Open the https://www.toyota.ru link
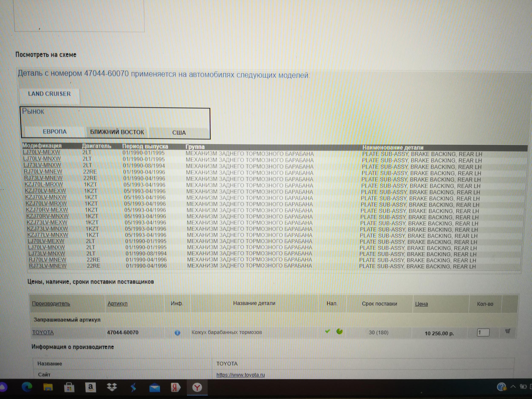This screenshot has height=399, width=532. point(240,375)
